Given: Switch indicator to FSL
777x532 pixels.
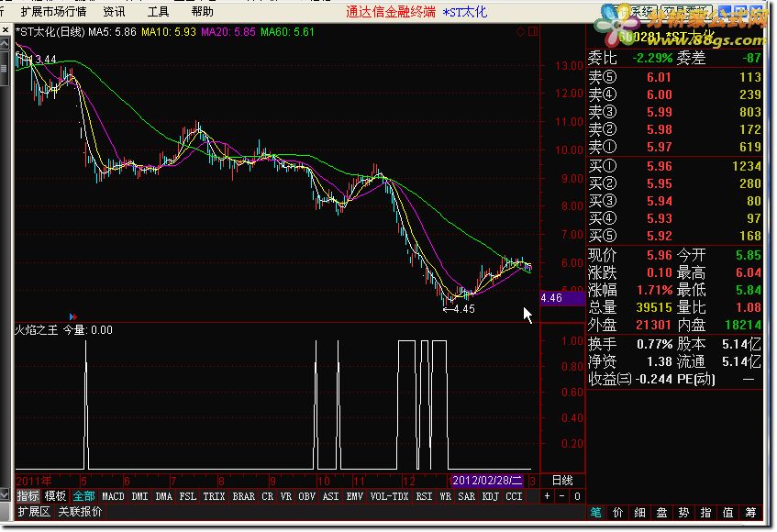Looking at the screenshot, I should (187, 496).
